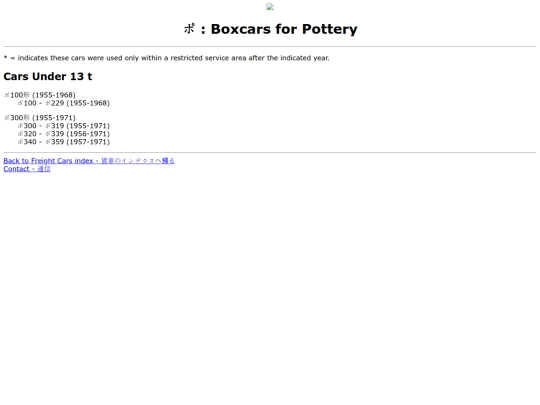Click the ポ320 - ポ339 (1956-1971) line
The width and height of the screenshot is (540, 405).
[x=64, y=134]
